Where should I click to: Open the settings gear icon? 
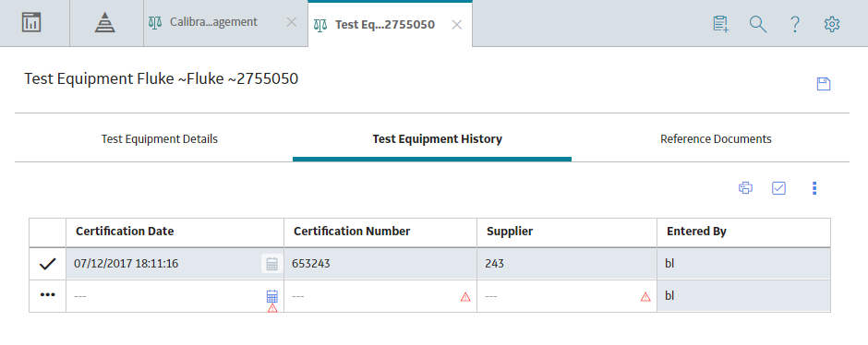click(x=832, y=24)
